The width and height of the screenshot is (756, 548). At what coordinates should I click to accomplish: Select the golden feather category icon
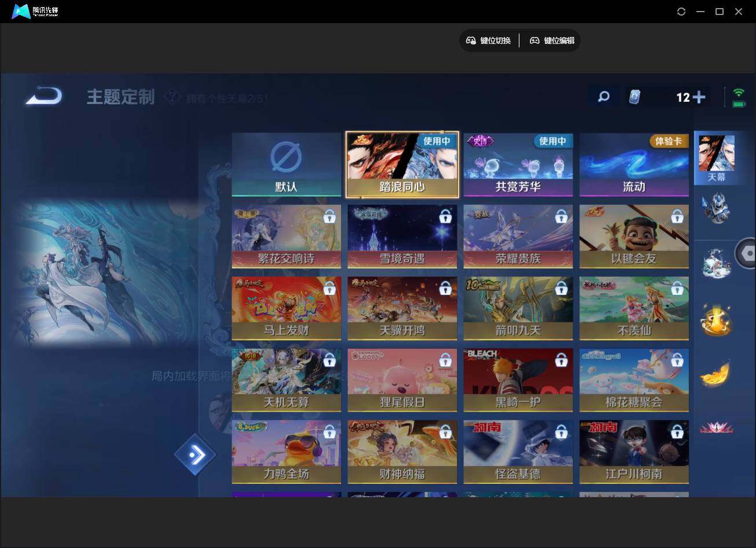(716, 375)
